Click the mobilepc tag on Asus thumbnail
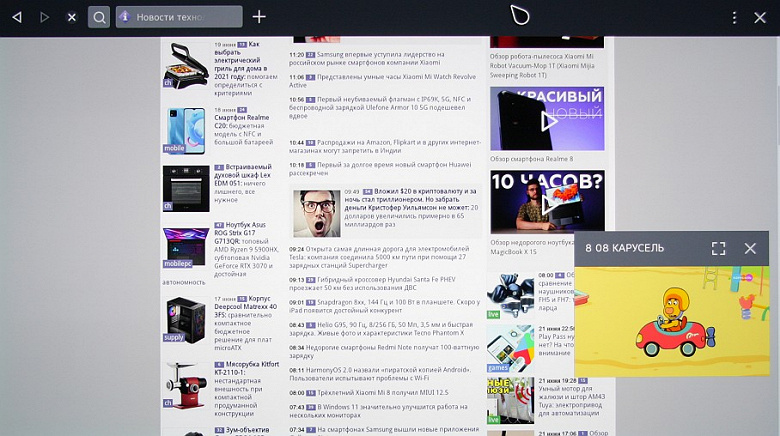Screen dimensions: 780x436 tap(178, 263)
